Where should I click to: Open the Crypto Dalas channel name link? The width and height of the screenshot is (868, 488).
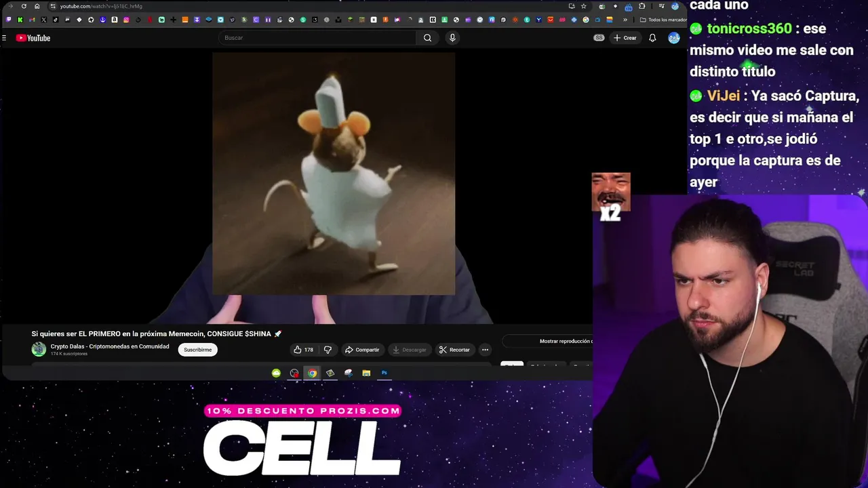coord(110,346)
